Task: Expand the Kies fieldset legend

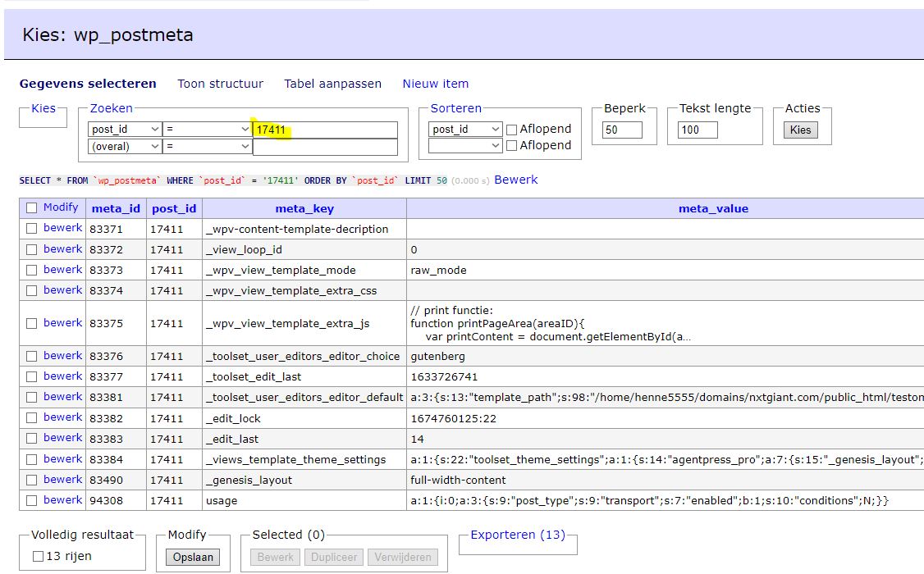Action: point(43,108)
